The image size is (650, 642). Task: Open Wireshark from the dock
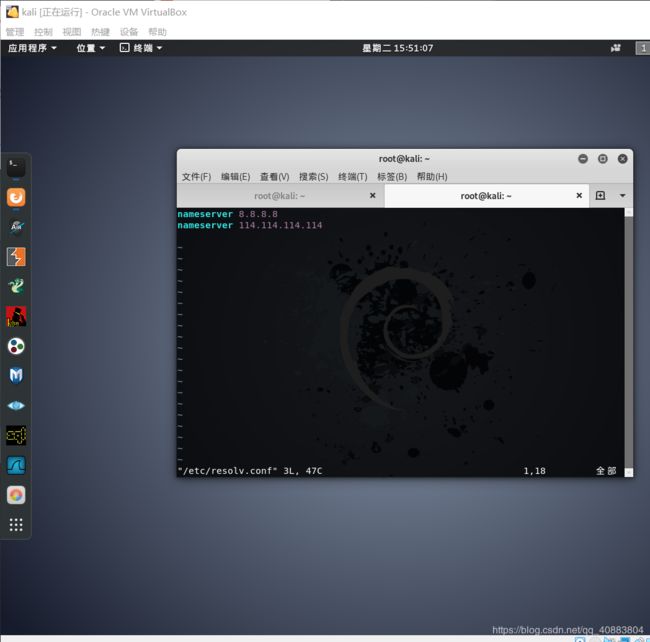[16, 465]
